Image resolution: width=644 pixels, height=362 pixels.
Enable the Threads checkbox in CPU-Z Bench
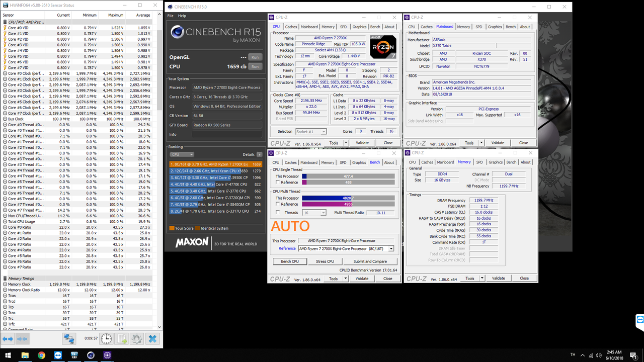tap(278, 213)
